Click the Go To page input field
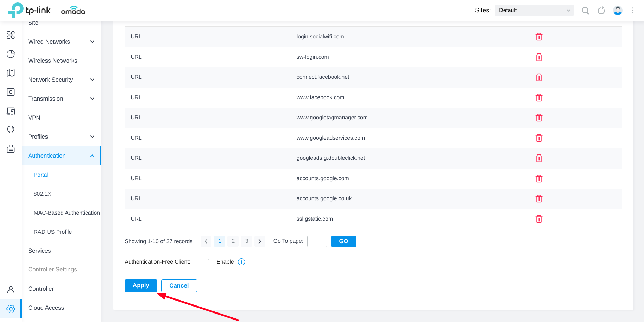The image size is (644, 322). click(317, 241)
